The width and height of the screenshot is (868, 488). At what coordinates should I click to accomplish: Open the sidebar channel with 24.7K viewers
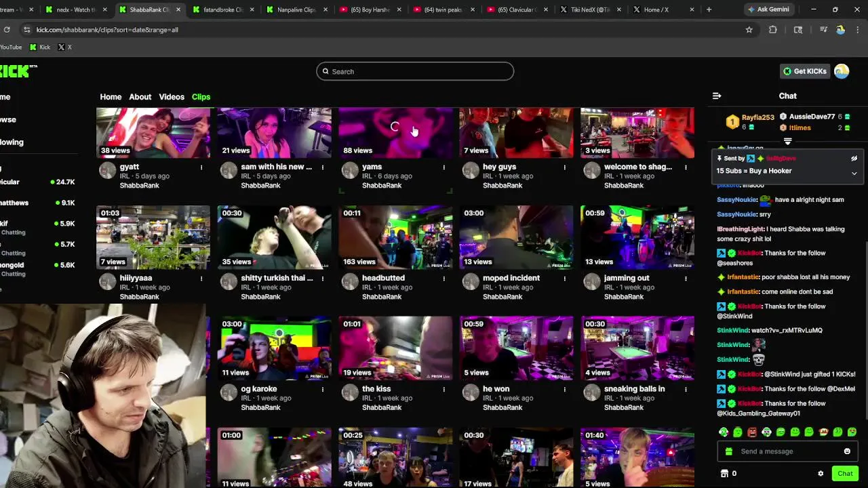coord(38,182)
